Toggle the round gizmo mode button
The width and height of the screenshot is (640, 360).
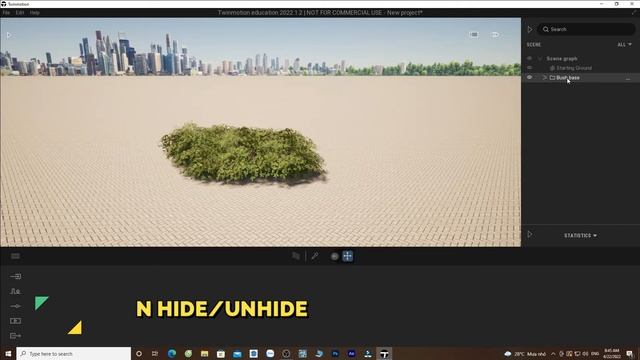(335, 256)
